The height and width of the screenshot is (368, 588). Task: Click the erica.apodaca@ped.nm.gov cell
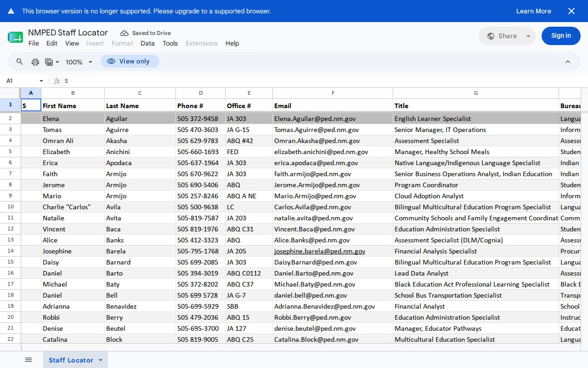point(333,163)
